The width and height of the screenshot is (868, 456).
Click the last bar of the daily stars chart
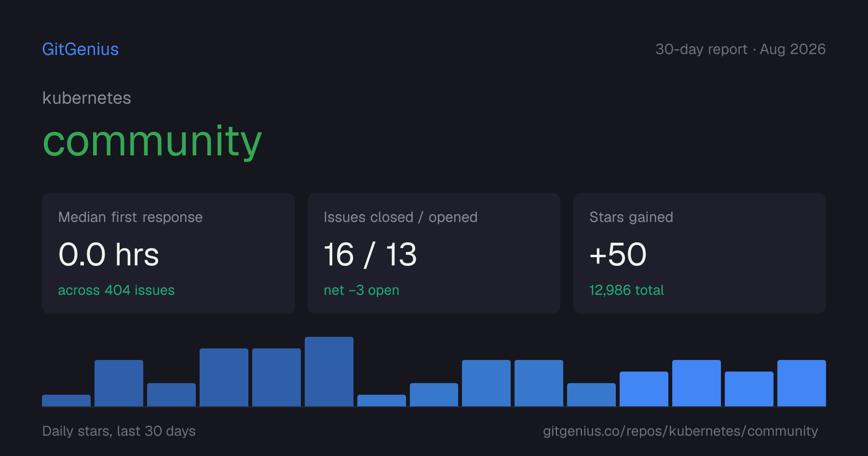pyautogui.click(x=801, y=383)
